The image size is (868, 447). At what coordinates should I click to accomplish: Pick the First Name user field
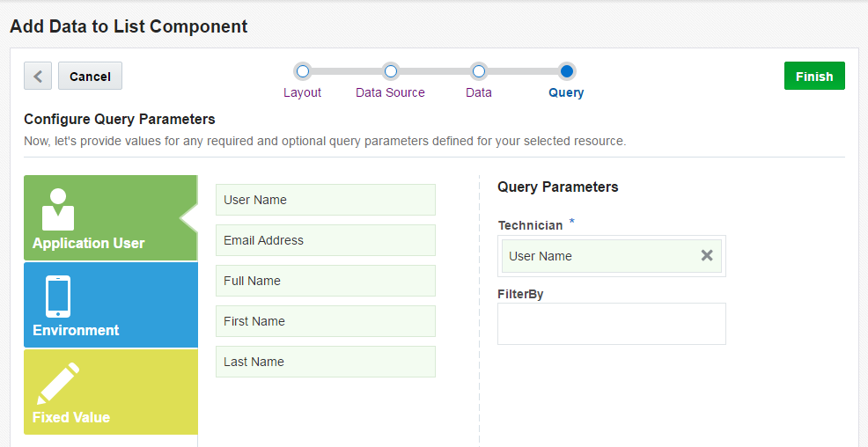pyautogui.click(x=326, y=321)
